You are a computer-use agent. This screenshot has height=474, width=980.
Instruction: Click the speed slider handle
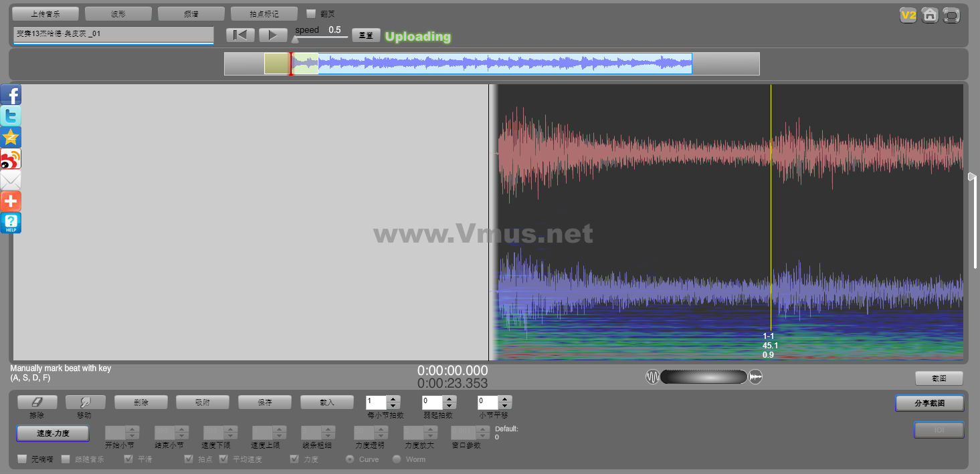point(295,39)
